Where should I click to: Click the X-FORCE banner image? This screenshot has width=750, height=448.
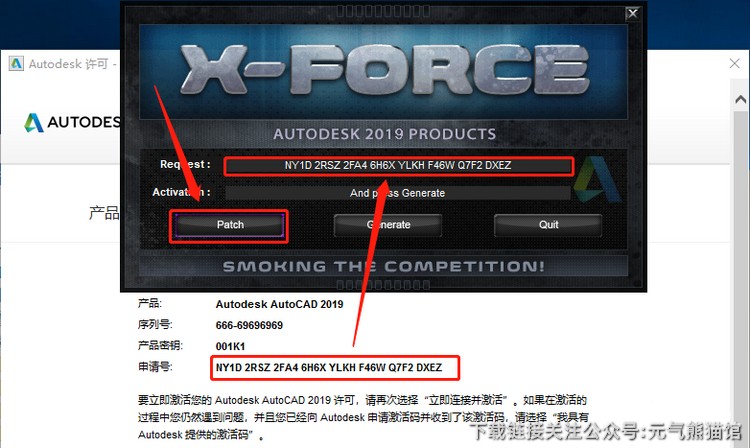click(383, 72)
